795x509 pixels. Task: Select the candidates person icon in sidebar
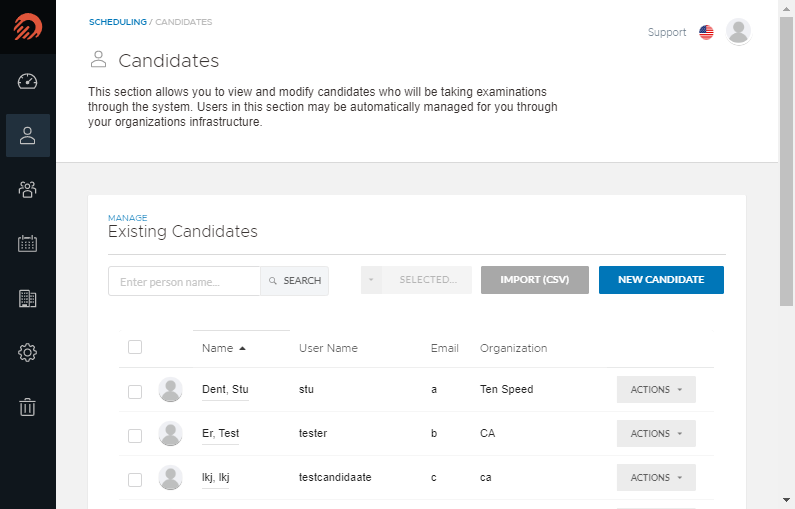tap(27, 135)
